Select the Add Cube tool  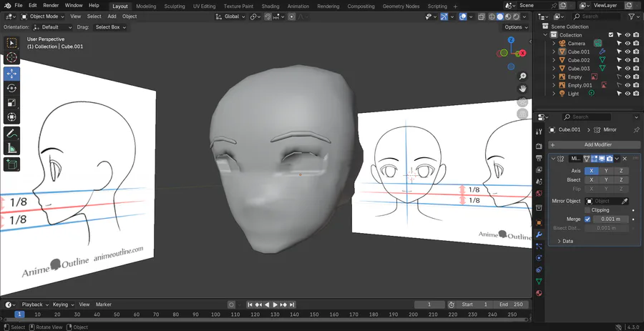11,164
